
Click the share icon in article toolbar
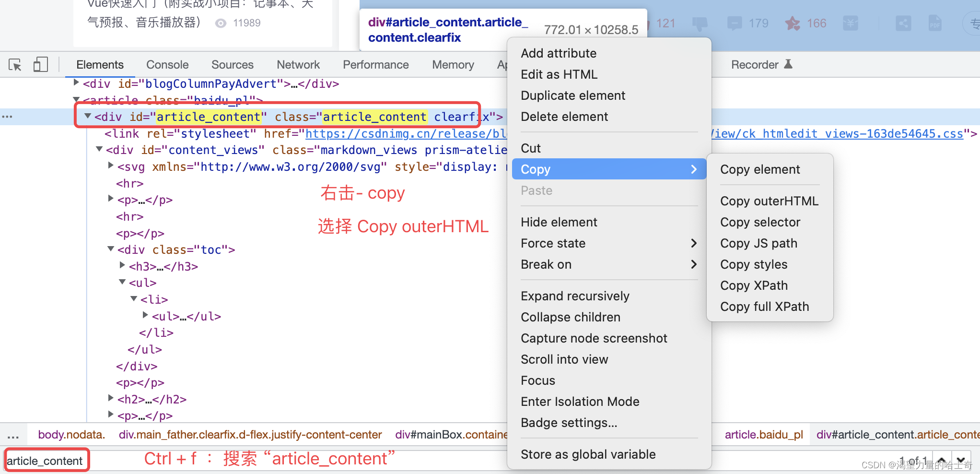tap(903, 23)
